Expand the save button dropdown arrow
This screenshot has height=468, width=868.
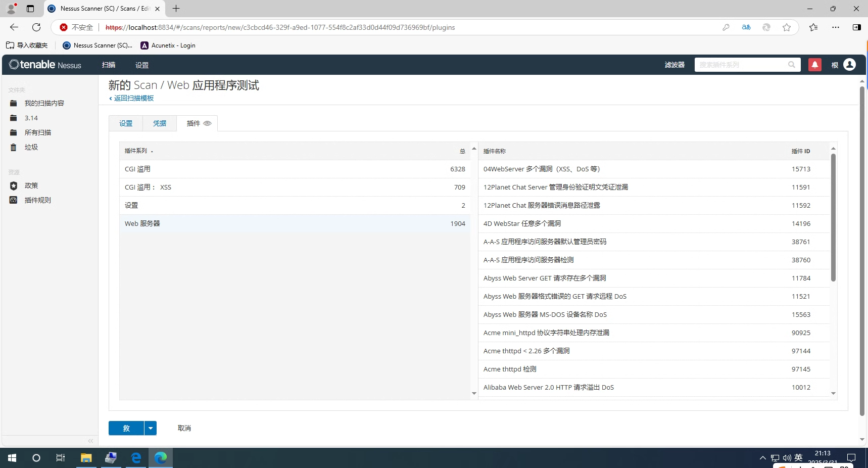click(151, 428)
